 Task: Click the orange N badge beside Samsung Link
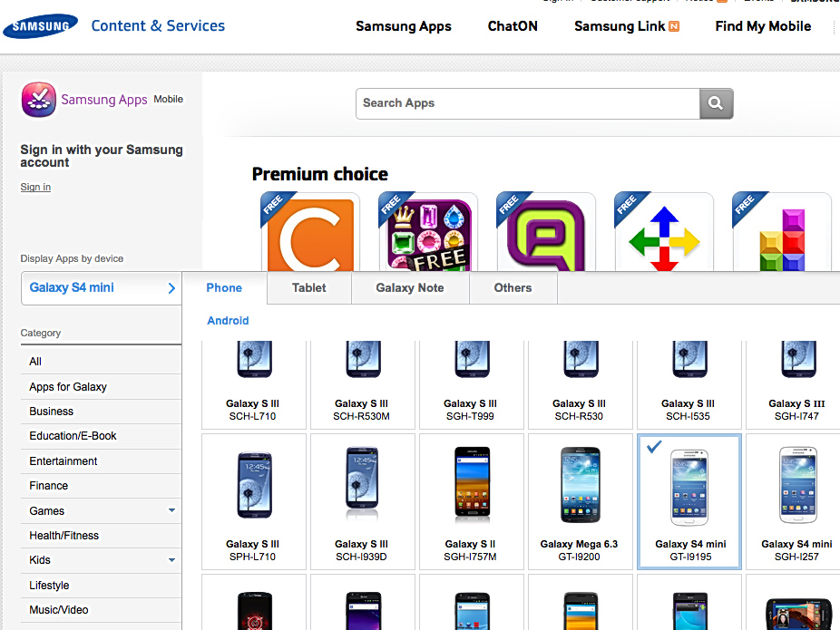tap(674, 26)
